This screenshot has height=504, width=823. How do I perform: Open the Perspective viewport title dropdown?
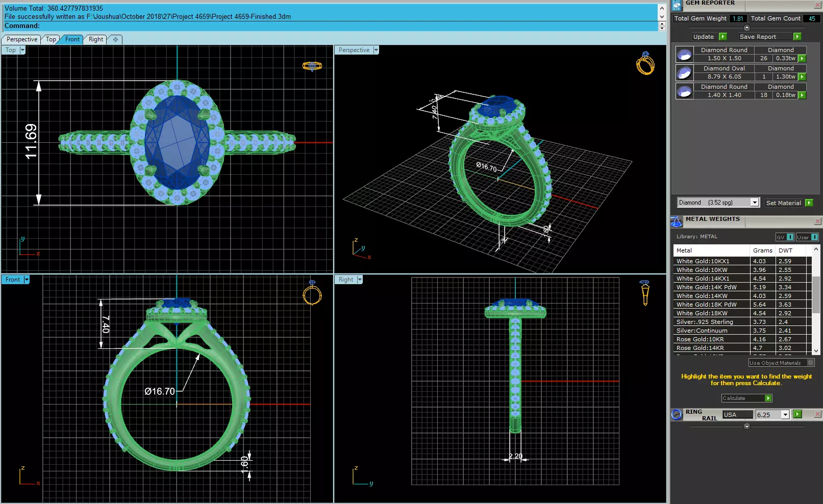(x=376, y=50)
